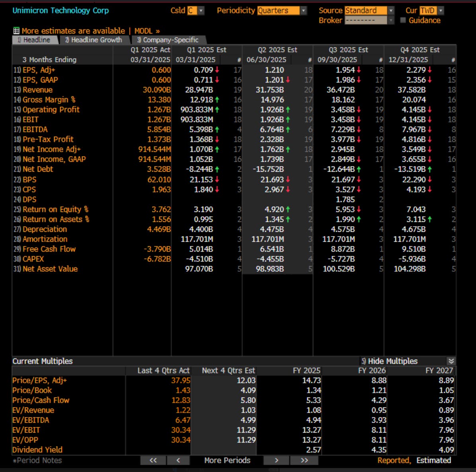Screen dimensions: 476x472
Task: Open the Csld dropdown arrow
Action: tap(201, 11)
